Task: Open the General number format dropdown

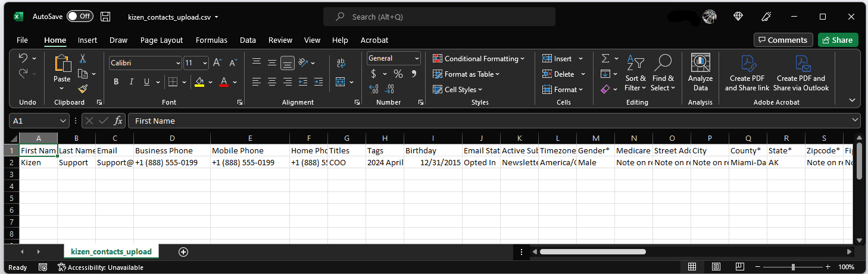Action: pyautogui.click(x=417, y=58)
